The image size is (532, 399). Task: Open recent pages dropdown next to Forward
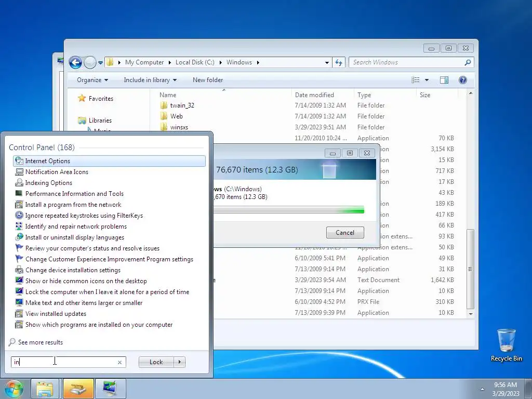100,63
